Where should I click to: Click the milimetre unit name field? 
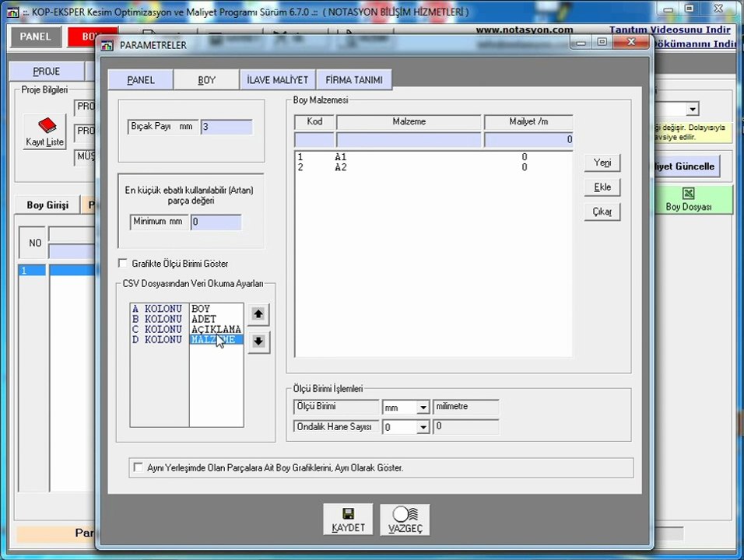pos(465,407)
